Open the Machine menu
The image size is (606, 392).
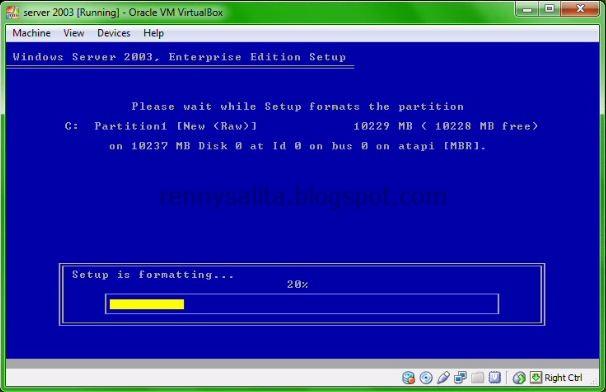pyautogui.click(x=31, y=33)
